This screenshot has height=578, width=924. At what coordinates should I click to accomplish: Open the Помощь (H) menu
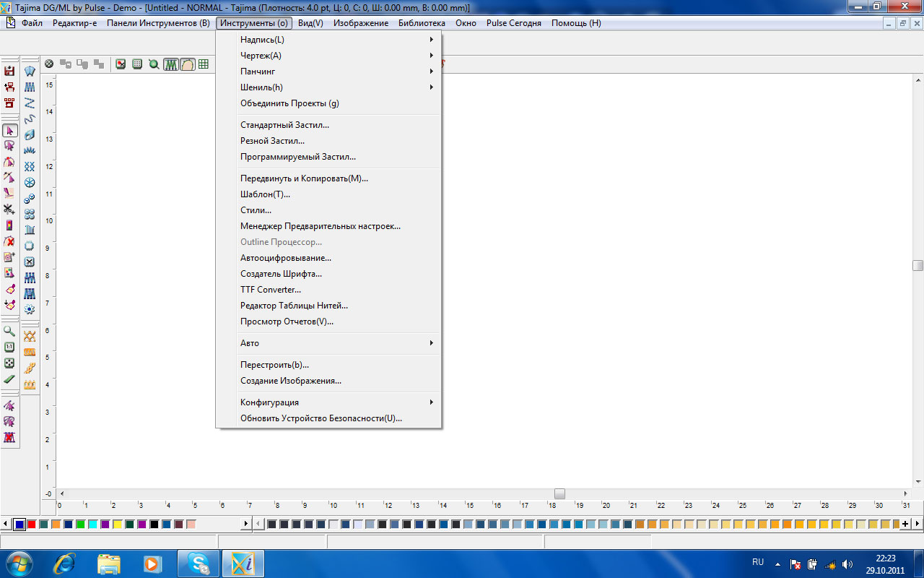[x=576, y=23]
